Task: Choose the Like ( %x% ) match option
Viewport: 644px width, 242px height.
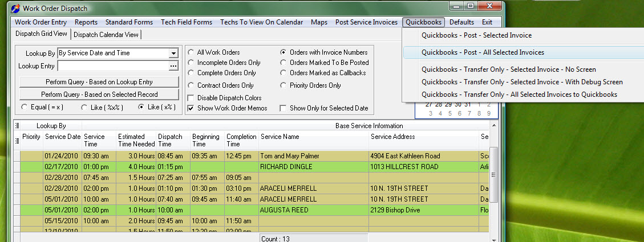Action: click(x=84, y=107)
